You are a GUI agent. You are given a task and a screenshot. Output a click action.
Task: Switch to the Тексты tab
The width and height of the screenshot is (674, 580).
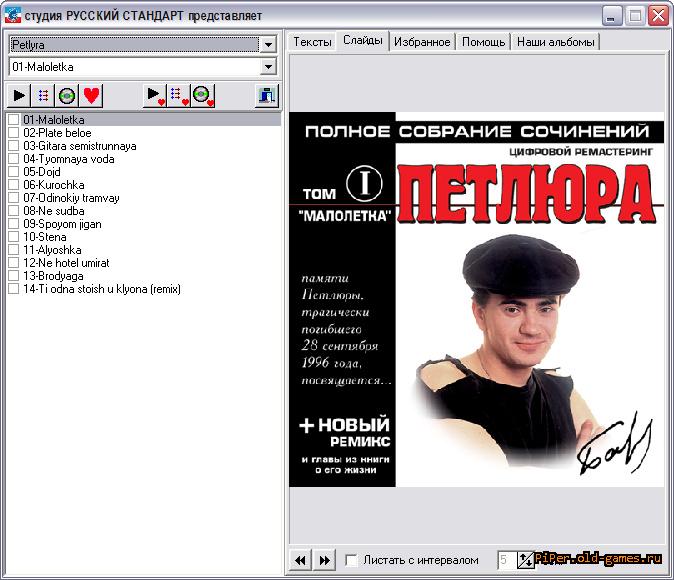[x=312, y=42]
